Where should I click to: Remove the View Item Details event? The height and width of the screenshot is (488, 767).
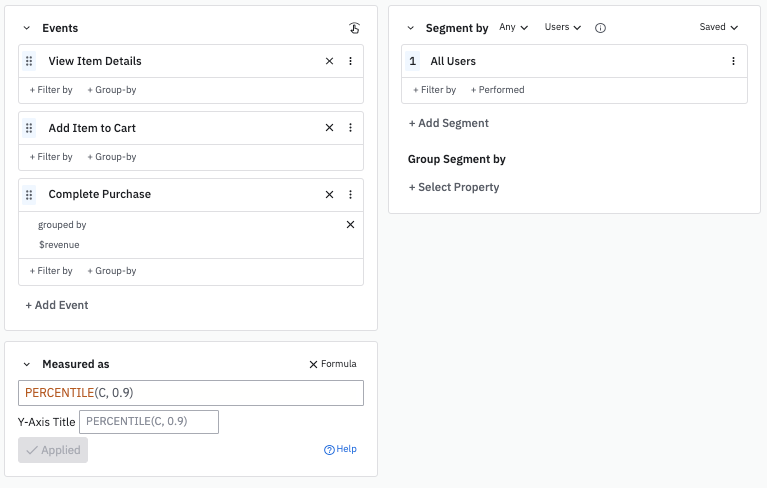(x=329, y=61)
